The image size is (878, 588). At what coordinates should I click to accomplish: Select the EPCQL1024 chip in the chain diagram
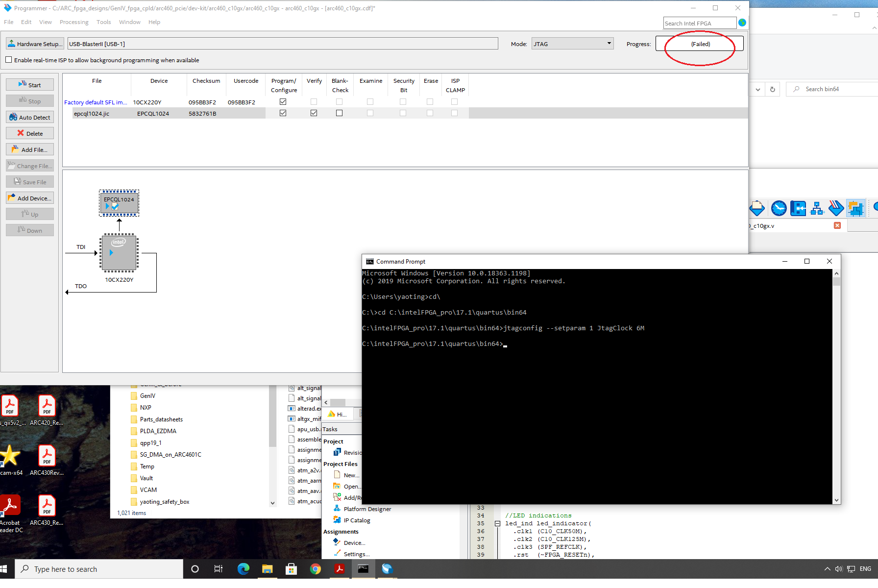click(x=119, y=203)
